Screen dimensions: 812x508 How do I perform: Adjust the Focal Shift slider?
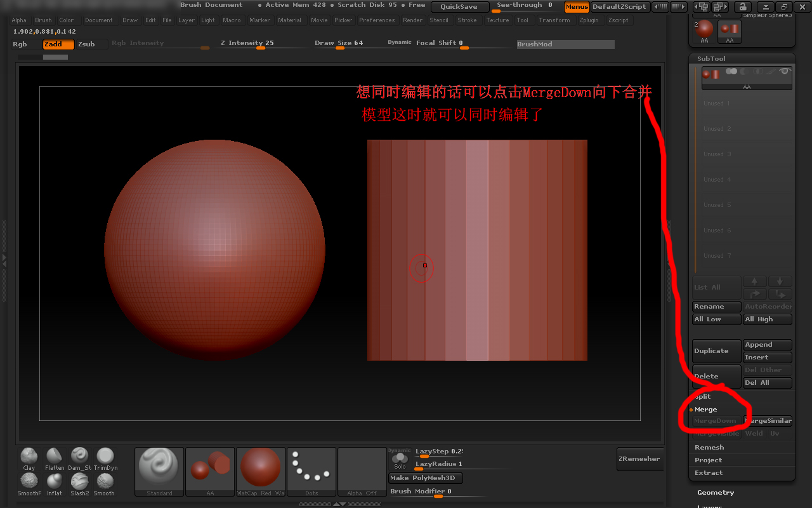(x=463, y=44)
